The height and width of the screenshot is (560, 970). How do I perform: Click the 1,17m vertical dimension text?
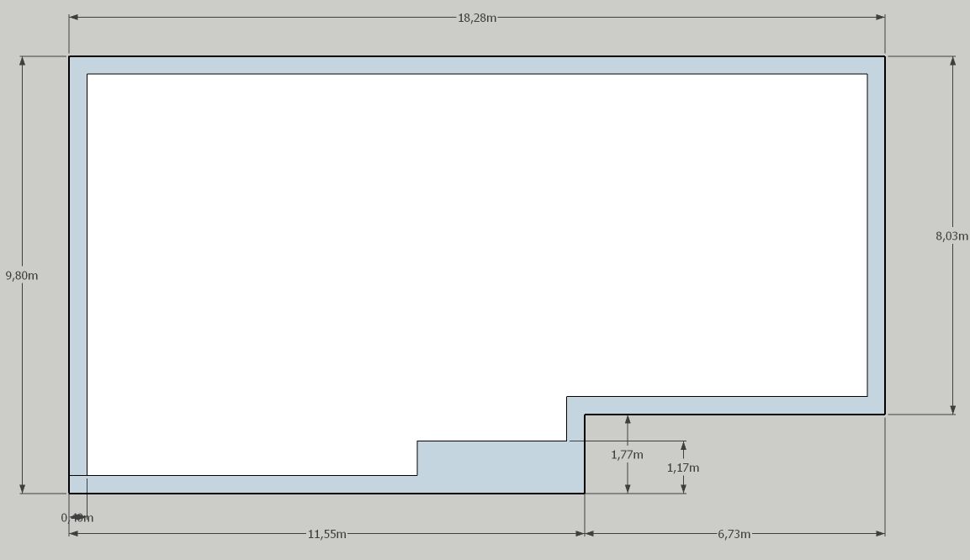(683, 468)
